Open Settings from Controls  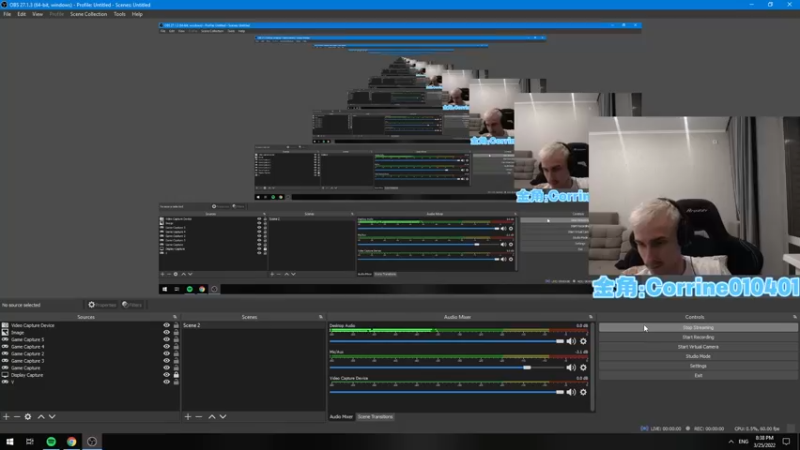pos(698,366)
